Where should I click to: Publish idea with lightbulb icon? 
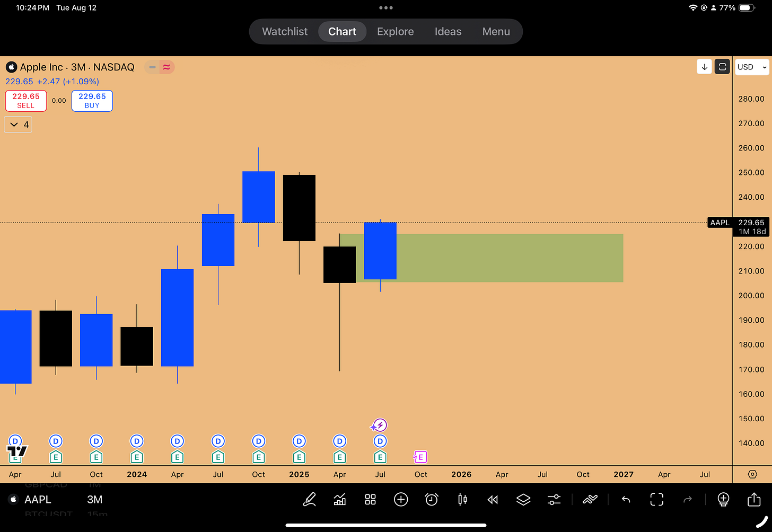pos(723,499)
